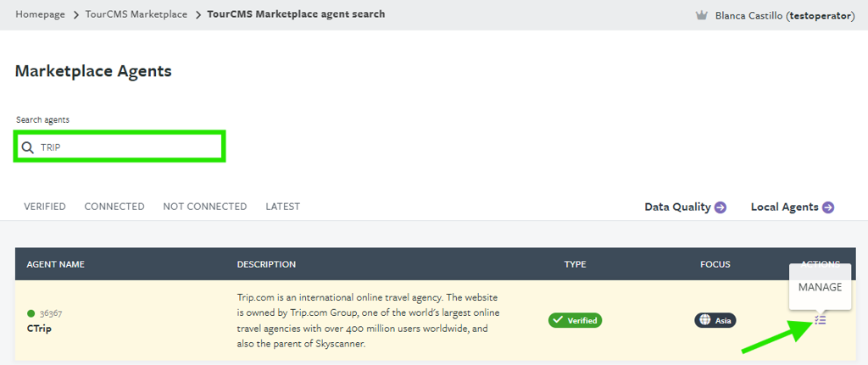
Task: Switch to the VERIFIED tab
Action: coord(45,207)
